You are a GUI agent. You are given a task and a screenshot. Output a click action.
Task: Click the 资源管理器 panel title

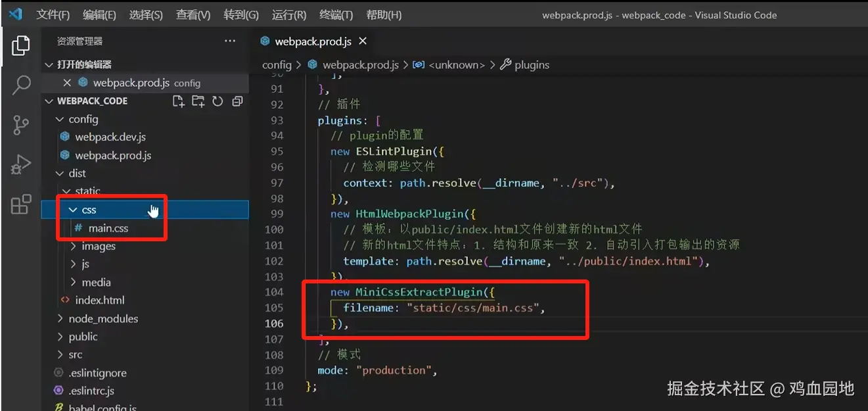point(80,41)
